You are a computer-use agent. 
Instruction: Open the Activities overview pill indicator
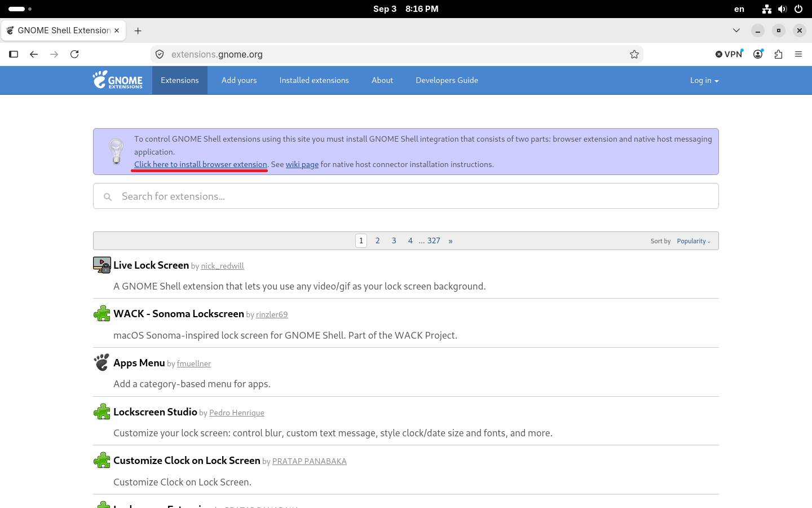(x=20, y=9)
